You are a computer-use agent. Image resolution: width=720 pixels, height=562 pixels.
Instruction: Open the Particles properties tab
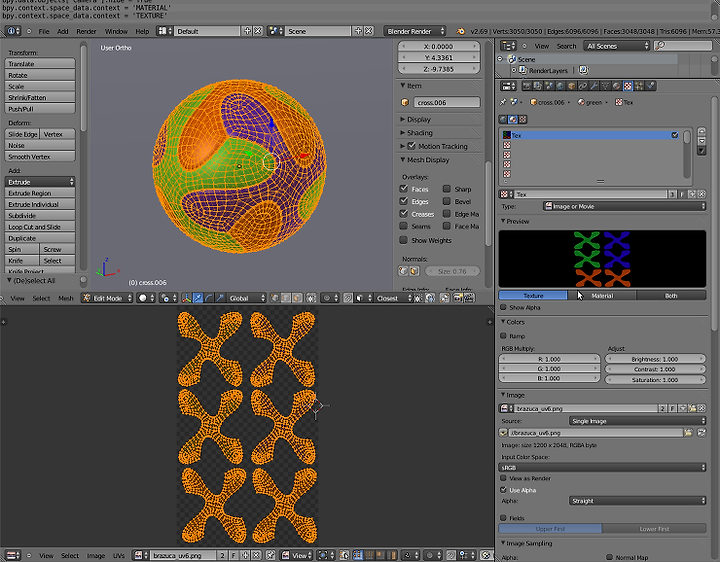(x=639, y=86)
